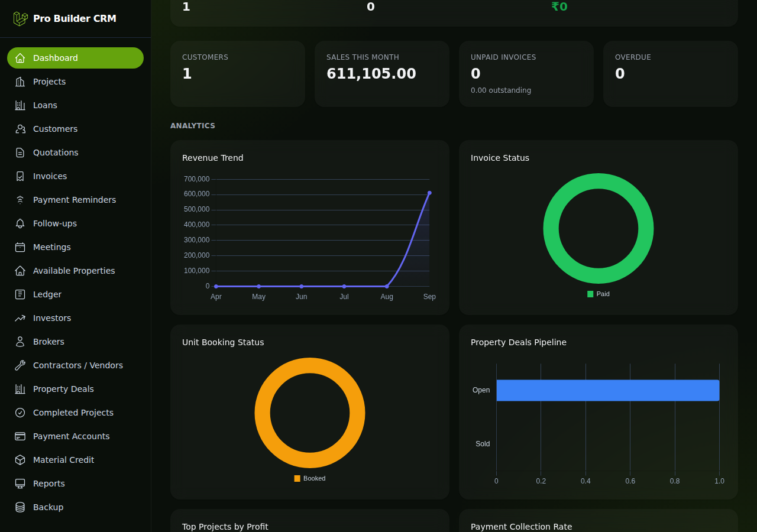Click the Follow-ups bell icon

pyautogui.click(x=20, y=223)
